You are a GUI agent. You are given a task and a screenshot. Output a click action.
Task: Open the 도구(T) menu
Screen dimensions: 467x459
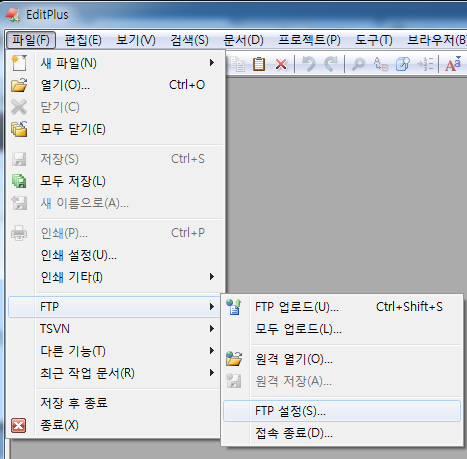click(374, 40)
